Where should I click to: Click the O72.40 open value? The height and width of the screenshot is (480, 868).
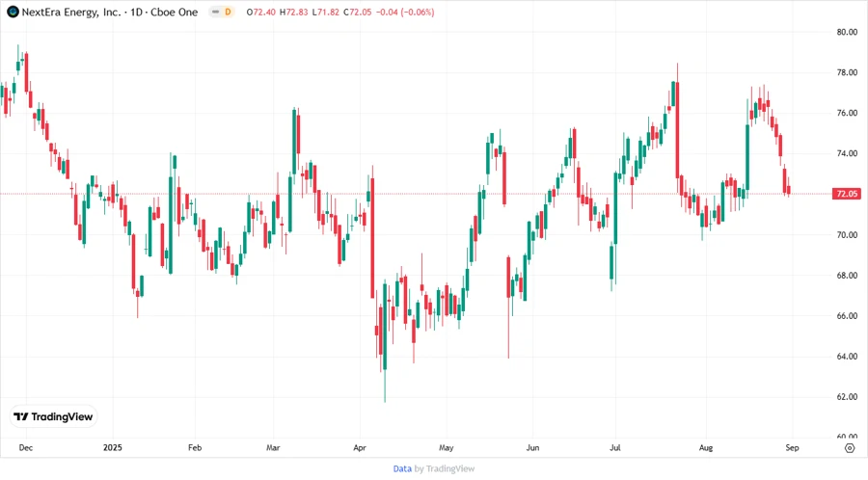[x=260, y=12]
